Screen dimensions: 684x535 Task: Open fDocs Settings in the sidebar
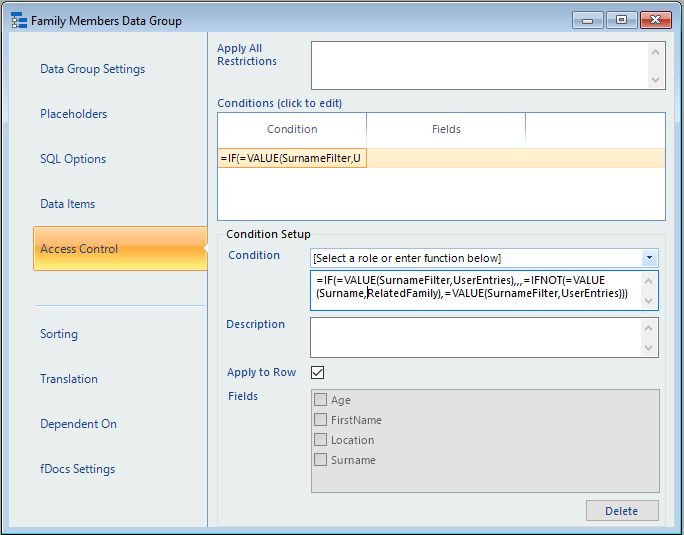click(77, 469)
